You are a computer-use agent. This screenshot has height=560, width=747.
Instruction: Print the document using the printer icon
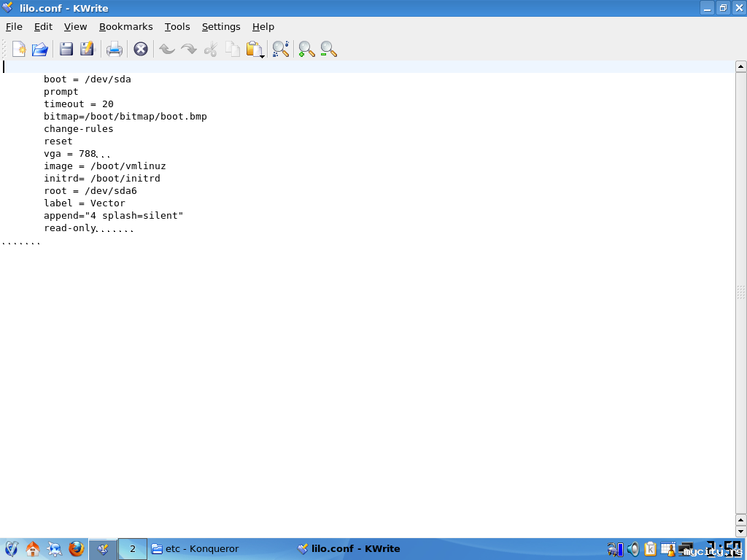tap(115, 49)
